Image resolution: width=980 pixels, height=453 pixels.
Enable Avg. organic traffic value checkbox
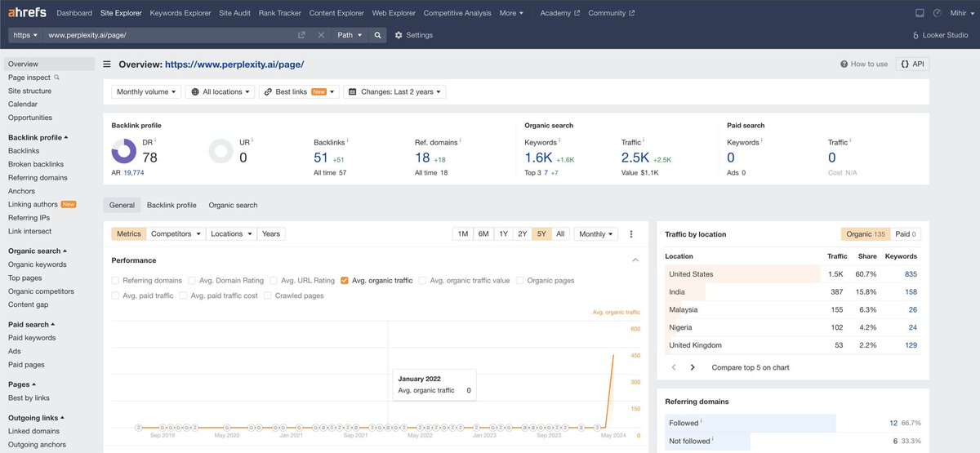pos(423,280)
